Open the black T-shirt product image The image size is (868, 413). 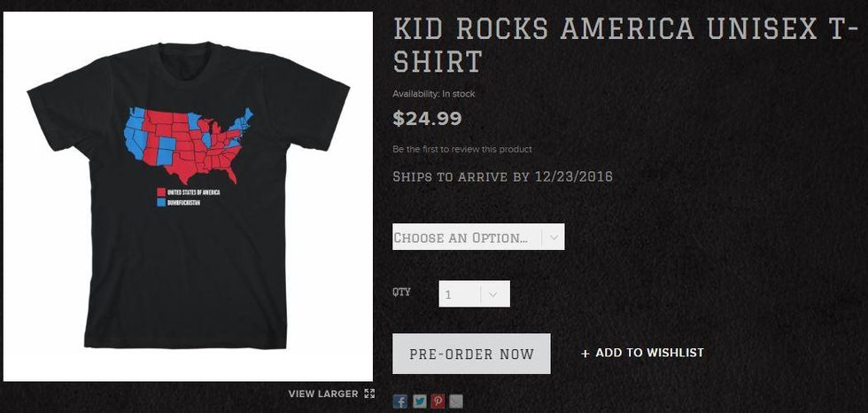click(188, 197)
